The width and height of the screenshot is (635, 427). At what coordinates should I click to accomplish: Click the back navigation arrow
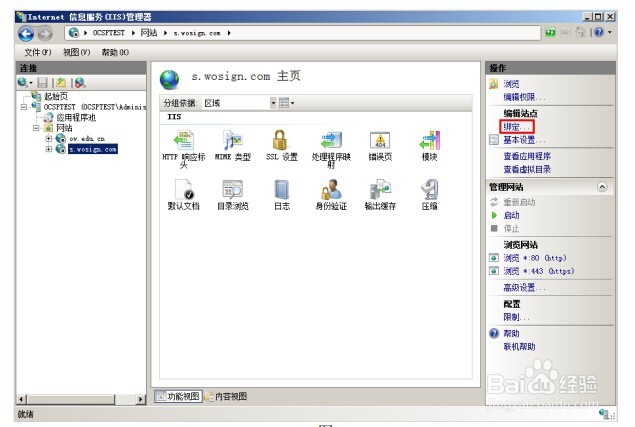click(x=26, y=33)
